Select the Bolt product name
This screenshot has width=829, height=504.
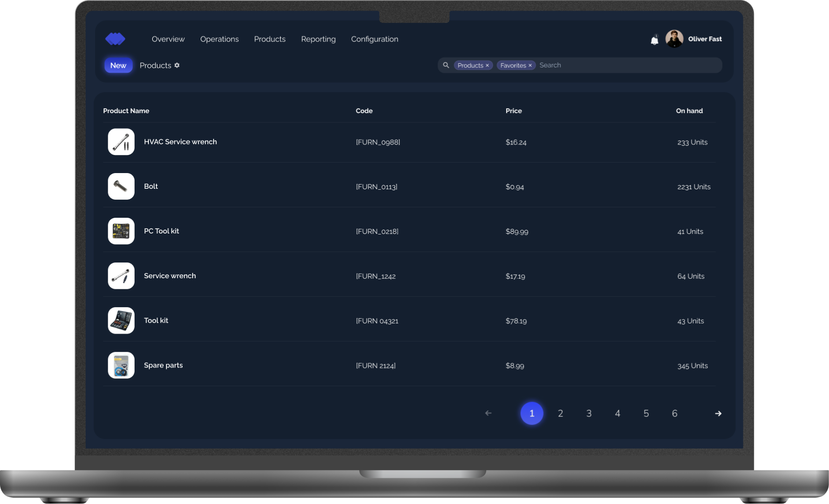coord(151,186)
